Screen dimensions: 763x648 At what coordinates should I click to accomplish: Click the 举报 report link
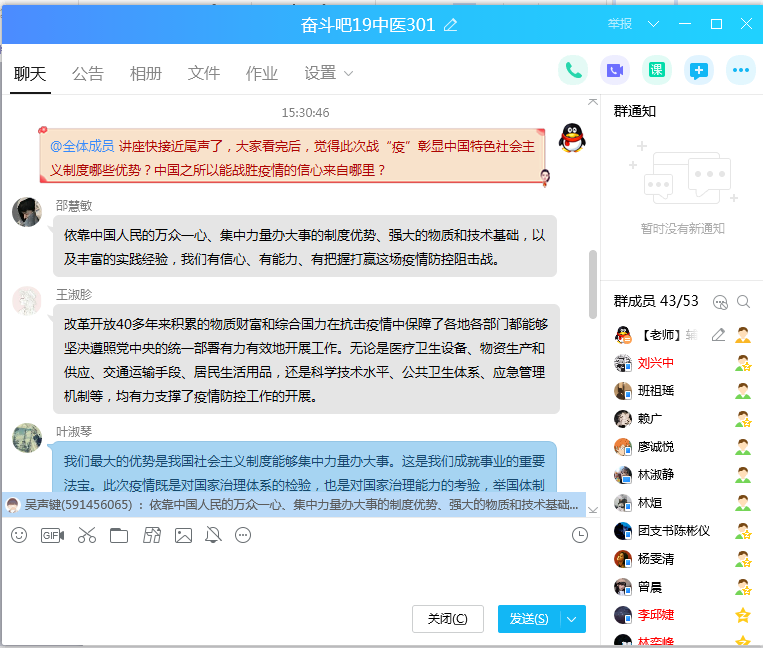tap(619, 24)
